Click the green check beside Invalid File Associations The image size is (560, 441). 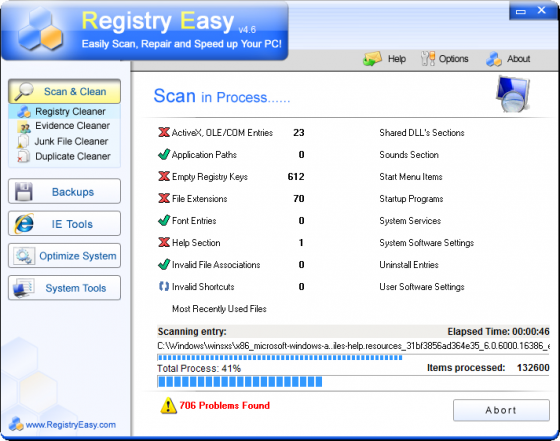coord(164,264)
